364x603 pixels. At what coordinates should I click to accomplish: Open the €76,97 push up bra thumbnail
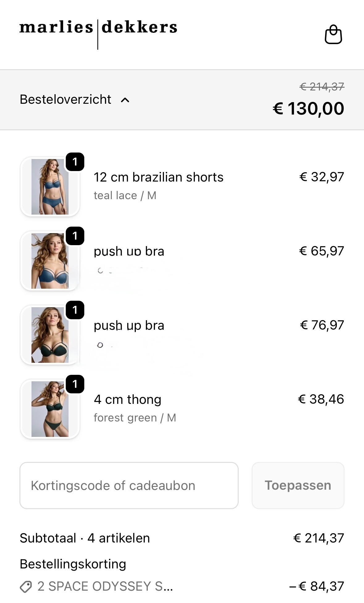pos(50,335)
